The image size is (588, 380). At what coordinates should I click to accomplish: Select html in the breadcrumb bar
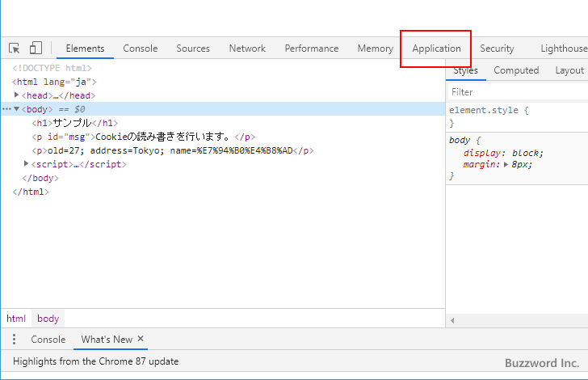click(x=16, y=319)
